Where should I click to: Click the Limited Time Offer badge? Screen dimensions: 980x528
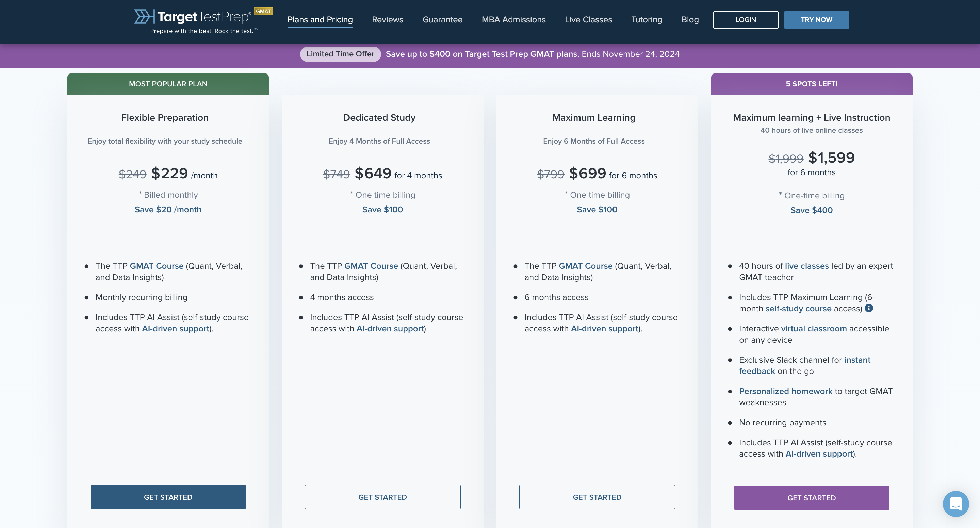(x=340, y=54)
